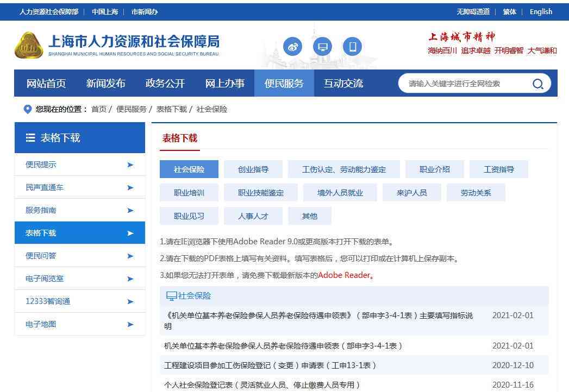Select the 工伤认定、劳动能力鉴定 category tab

click(x=344, y=169)
